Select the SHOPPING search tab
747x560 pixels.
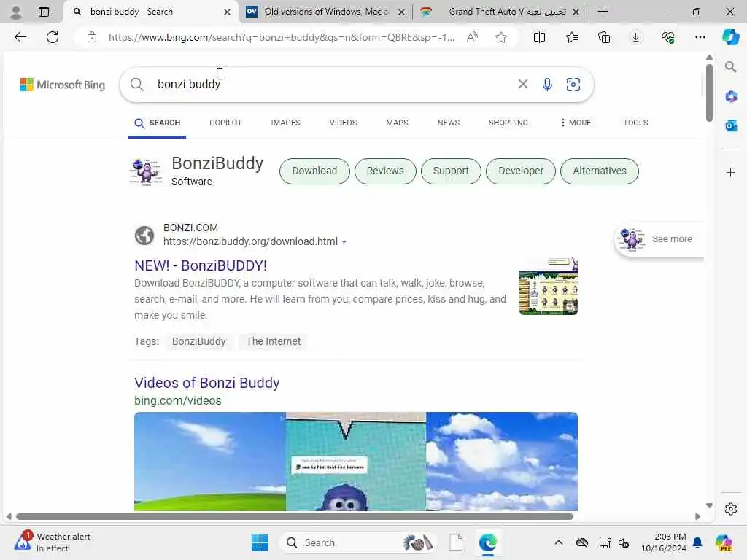pos(508,122)
